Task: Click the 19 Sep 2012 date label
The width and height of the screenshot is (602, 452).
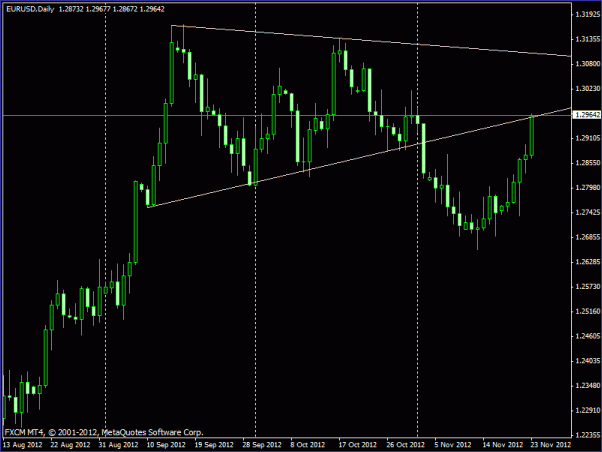Action: pyautogui.click(x=214, y=445)
